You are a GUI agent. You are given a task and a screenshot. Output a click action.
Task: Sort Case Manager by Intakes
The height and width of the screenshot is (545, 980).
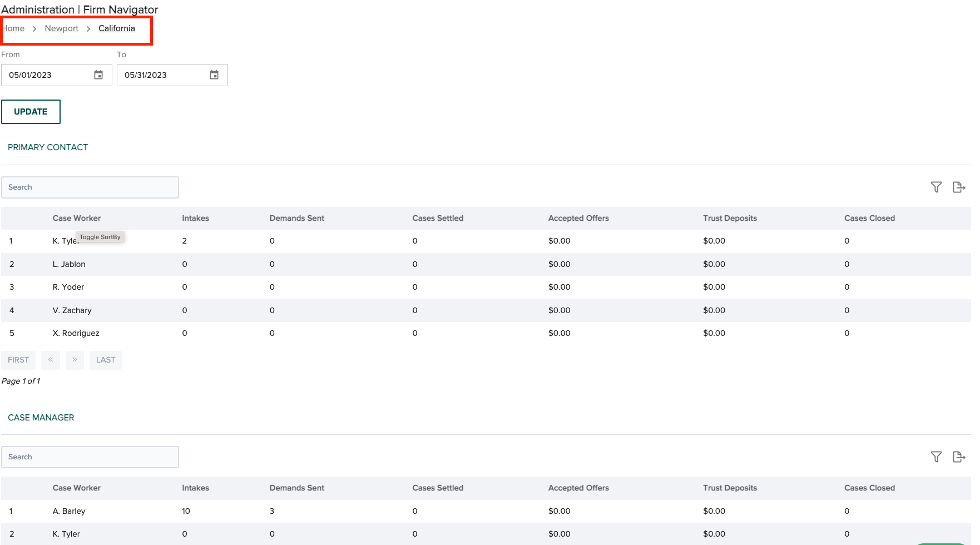coord(196,488)
